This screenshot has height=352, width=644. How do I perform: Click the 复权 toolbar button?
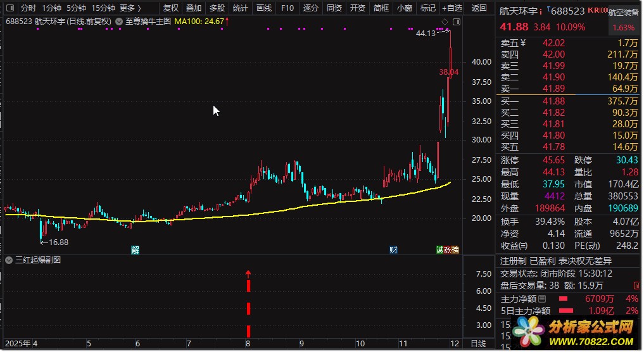[x=170, y=8]
